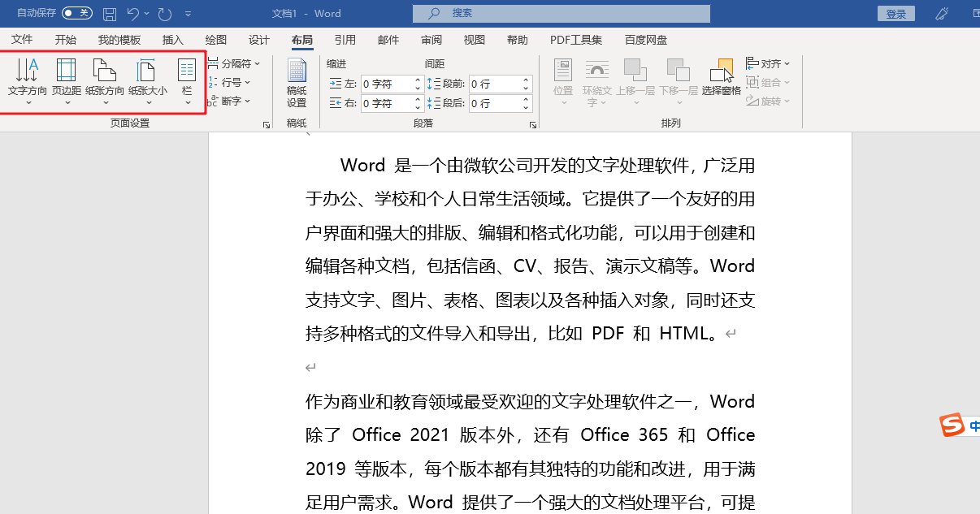Open Columns (栏) button
Viewport: 980px width, 514px height.
[187, 81]
